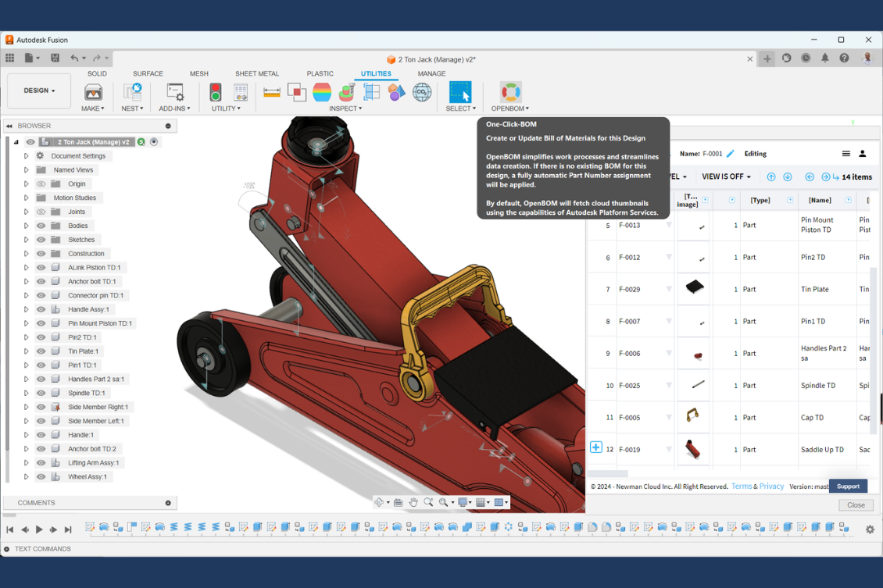Switch to the Manage tab

click(431, 73)
